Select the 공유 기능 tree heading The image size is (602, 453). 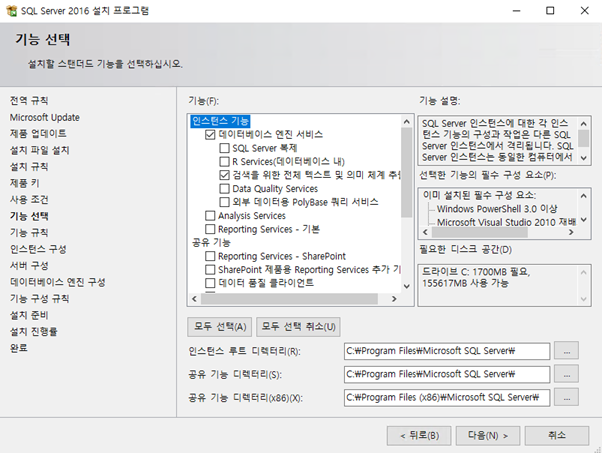211,243
